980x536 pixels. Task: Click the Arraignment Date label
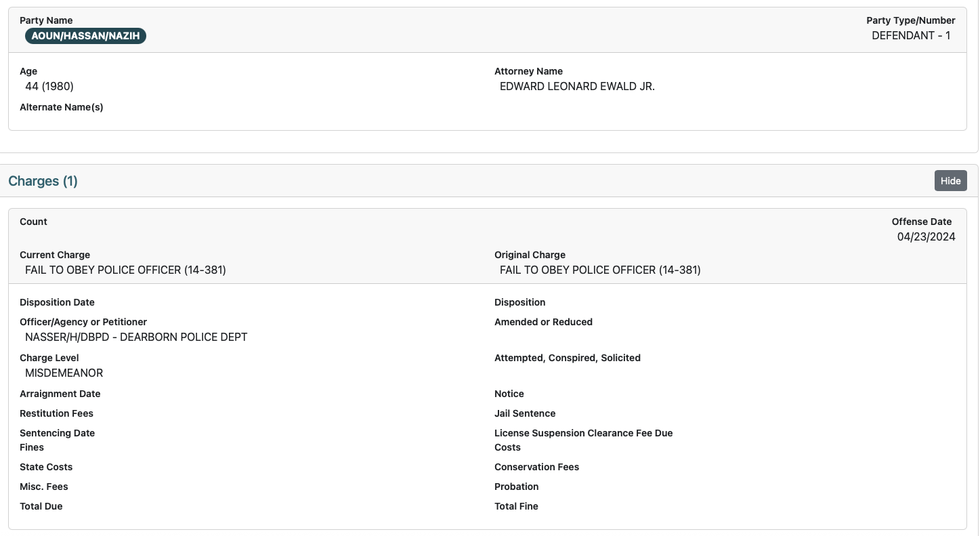[x=60, y=394]
